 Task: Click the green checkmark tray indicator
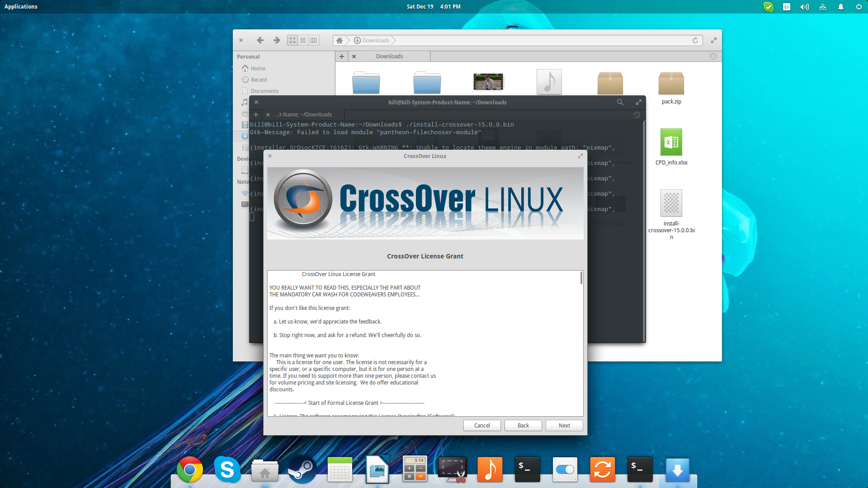(x=769, y=7)
